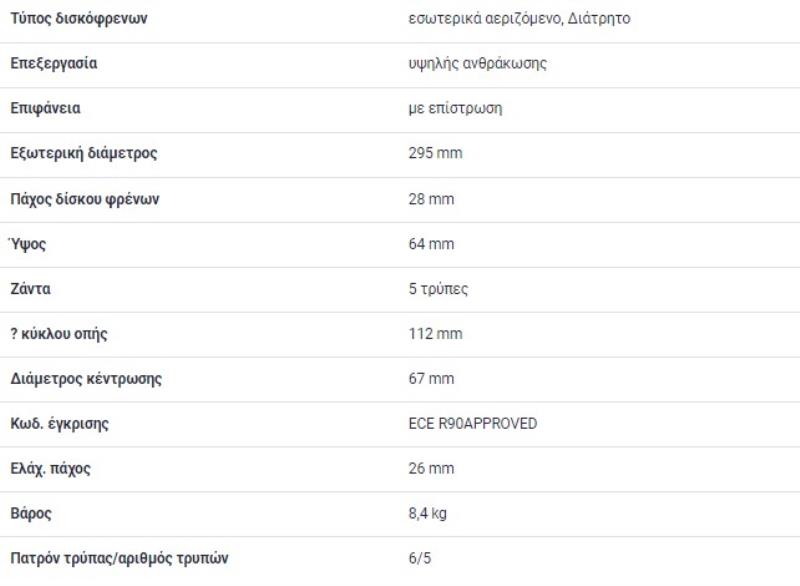Select the 'εσωτερικά αεριζόμενο, Διάτρητο' value text
The height and width of the screenshot is (586, 800).
tap(519, 19)
